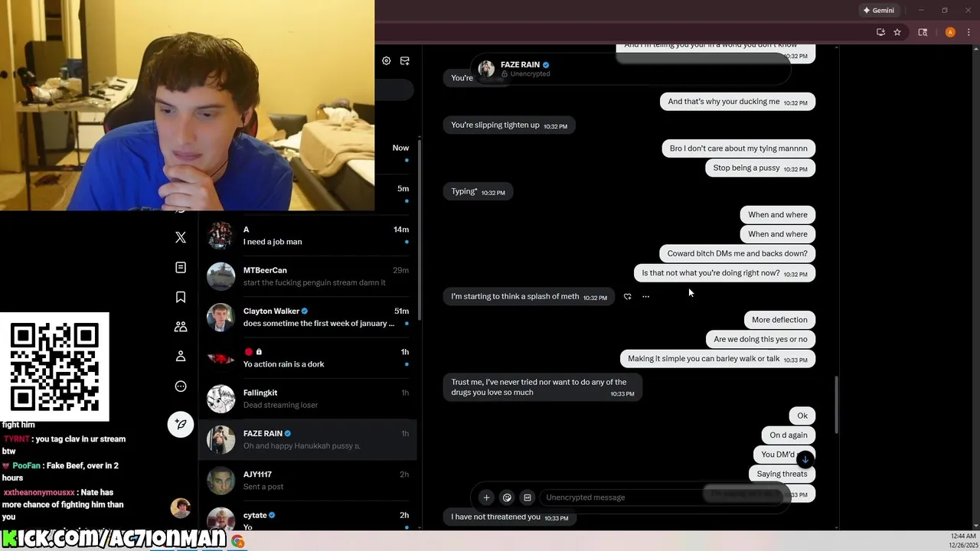The width and height of the screenshot is (980, 551).
Task: Click 'Making it simple you can barley walk' message
Action: click(x=717, y=359)
